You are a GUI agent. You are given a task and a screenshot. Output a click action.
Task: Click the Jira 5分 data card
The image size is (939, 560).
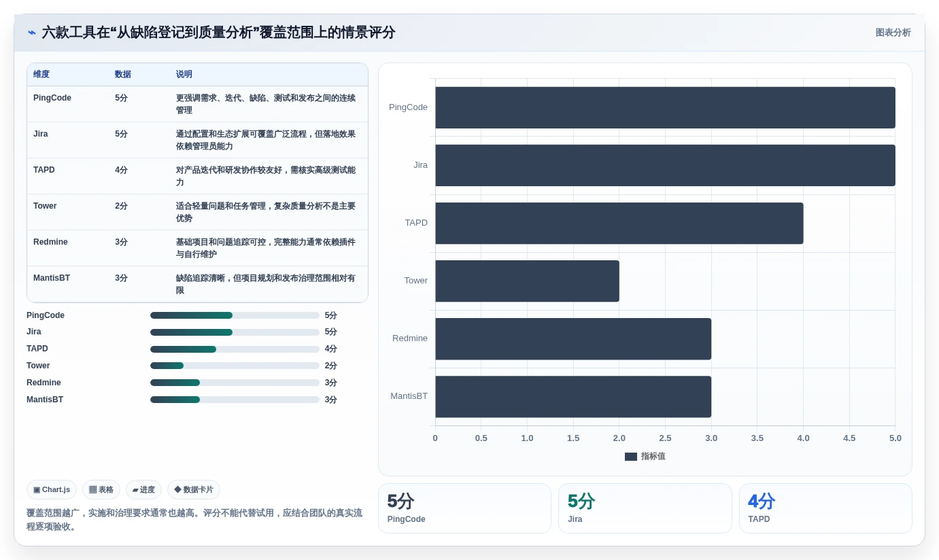click(645, 508)
